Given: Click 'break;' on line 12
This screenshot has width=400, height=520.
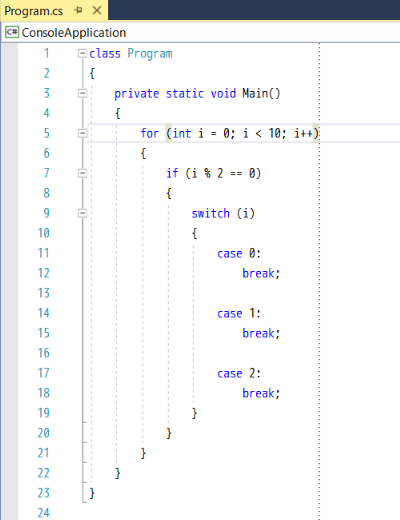Looking at the screenshot, I should click(261, 273).
